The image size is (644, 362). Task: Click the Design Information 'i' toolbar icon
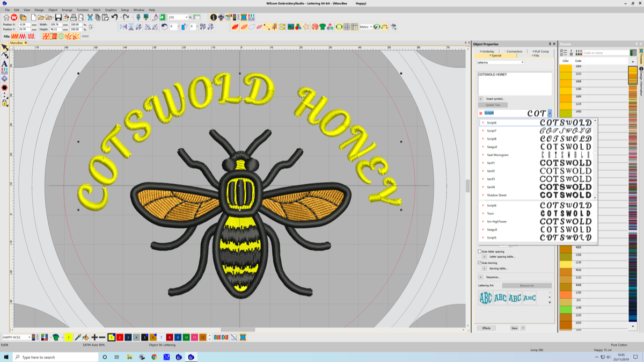pyautogui.click(x=214, y=17)
